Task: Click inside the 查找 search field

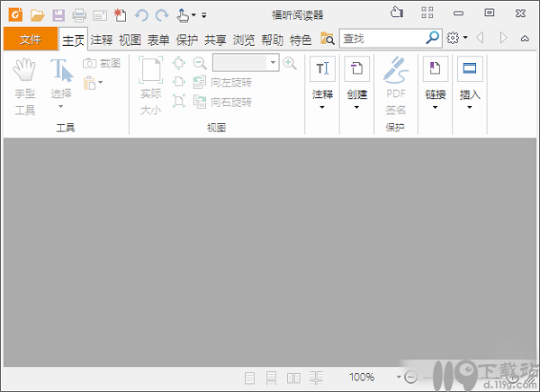Action: pyautogui.click(x=382, y=38)
